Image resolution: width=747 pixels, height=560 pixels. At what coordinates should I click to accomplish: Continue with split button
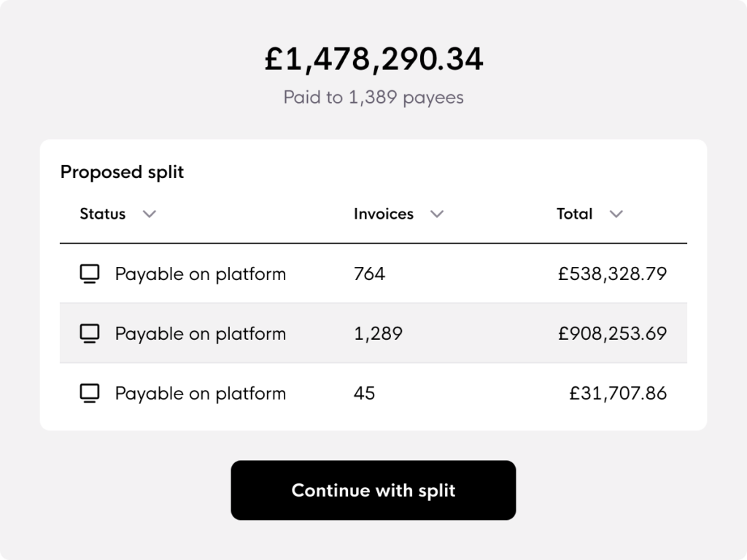pyautogui.click(x=373, y=490)
